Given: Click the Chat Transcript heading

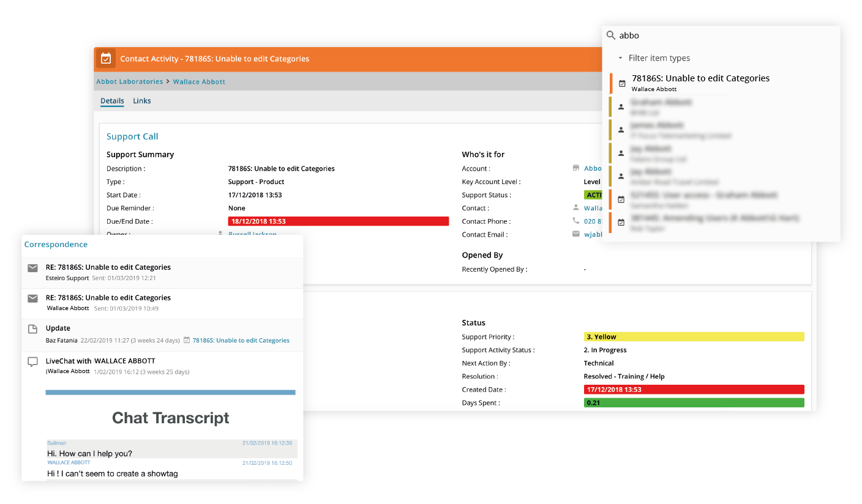Looking at the screenshot, I should pos(171,418).
